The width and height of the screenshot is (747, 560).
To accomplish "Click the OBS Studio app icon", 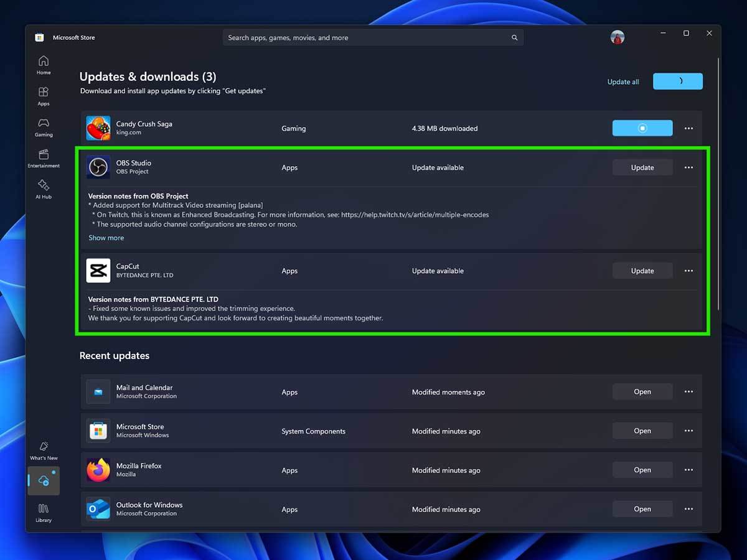I will pyautogui.click(x=98, y=167).
